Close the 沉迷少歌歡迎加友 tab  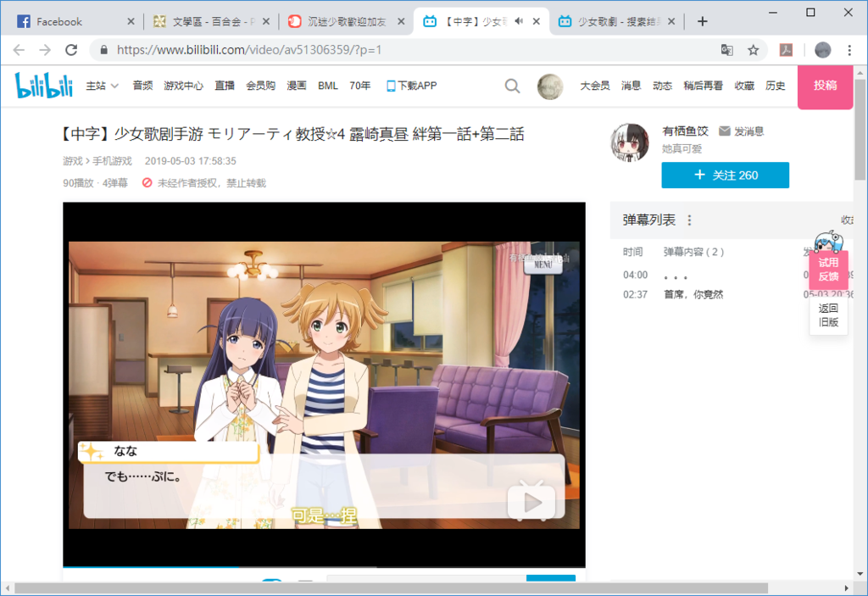pyautogui.click(x=401, y=21)
